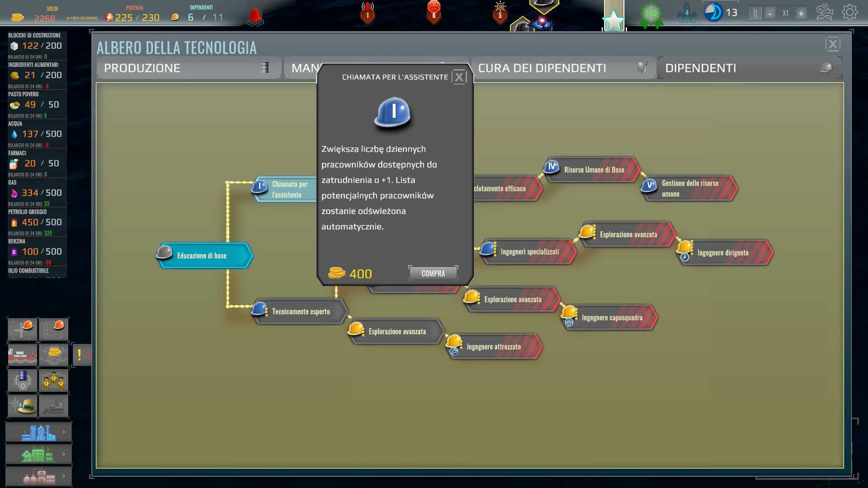Click the gold coins SOLDI icon
The height and width of the screenshot is (488, 868).
click(18, 17)
